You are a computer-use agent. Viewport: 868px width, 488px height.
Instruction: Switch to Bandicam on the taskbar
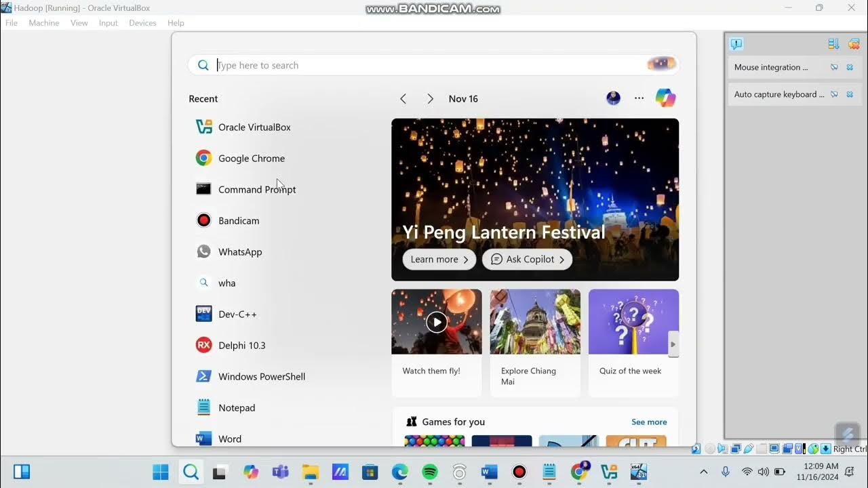(x=519, y=472)
